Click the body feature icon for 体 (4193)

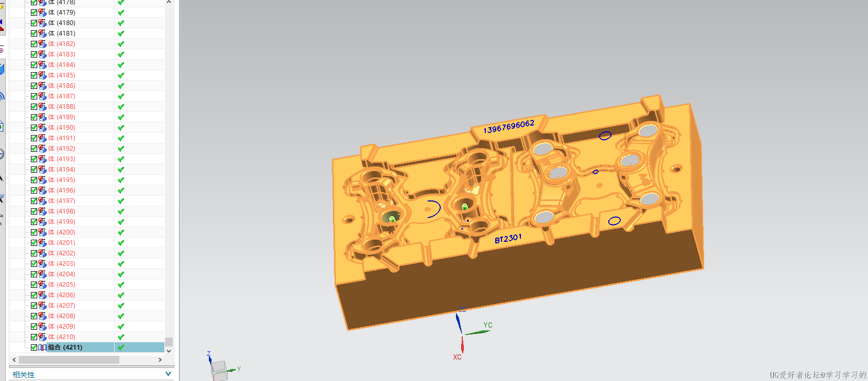(x=42, y=159)
